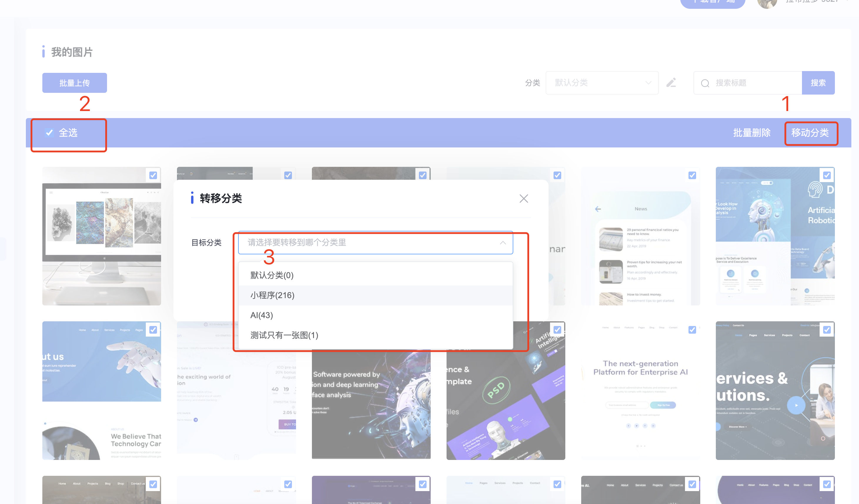The image size is (859, 504).
Task: Uncheck the 'We Believe That Technology' image checkbox
Action: point(153,330)
